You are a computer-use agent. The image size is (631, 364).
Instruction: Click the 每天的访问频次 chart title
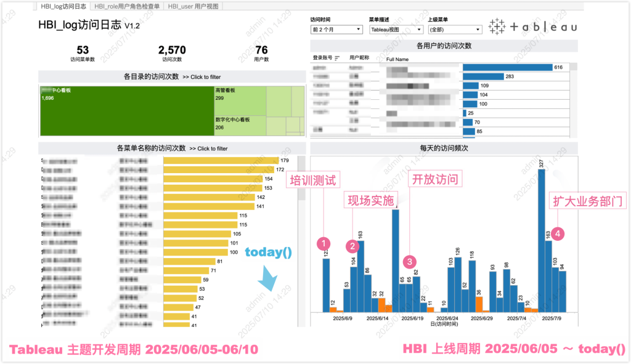tap(444, 148)
